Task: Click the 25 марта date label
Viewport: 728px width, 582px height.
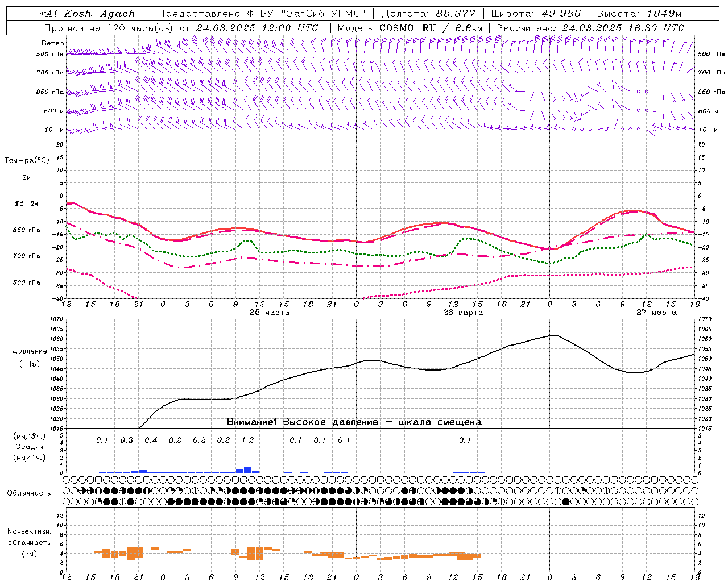Action: [x=270, y=313]
